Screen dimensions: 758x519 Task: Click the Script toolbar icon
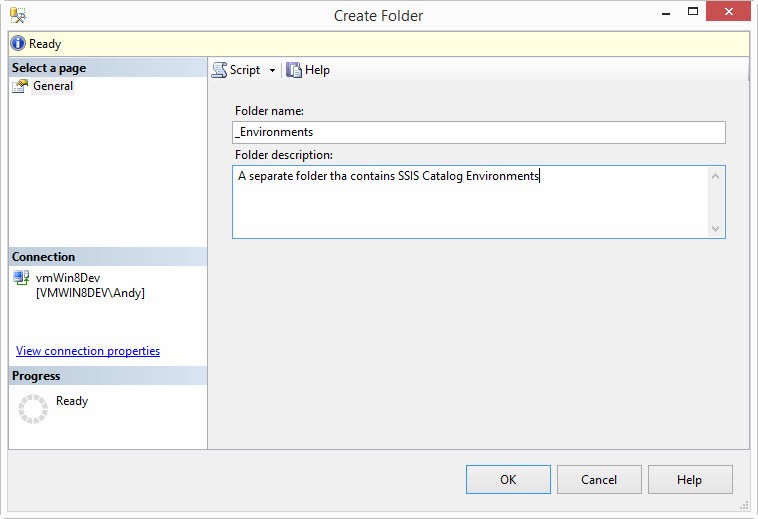pos(220,70)
